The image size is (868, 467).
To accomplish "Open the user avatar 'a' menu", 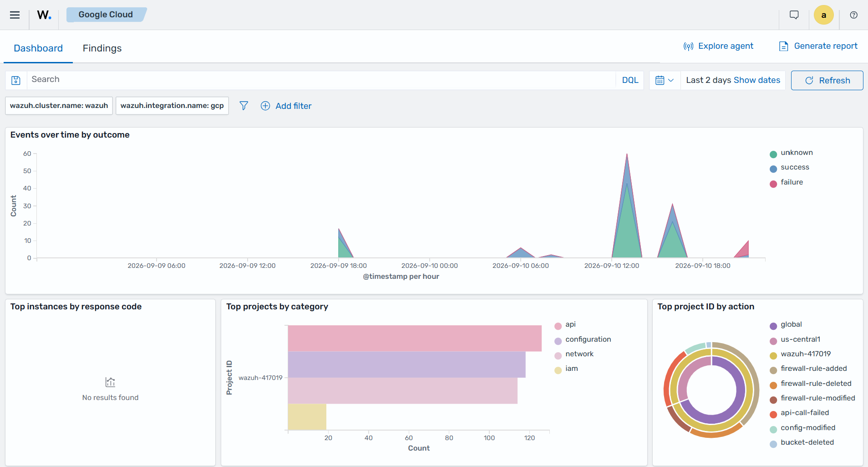I will (x=824, y=15).
